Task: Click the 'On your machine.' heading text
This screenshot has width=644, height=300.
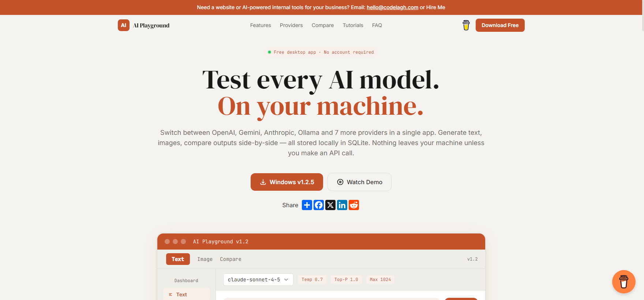Action: pos(321,106)
